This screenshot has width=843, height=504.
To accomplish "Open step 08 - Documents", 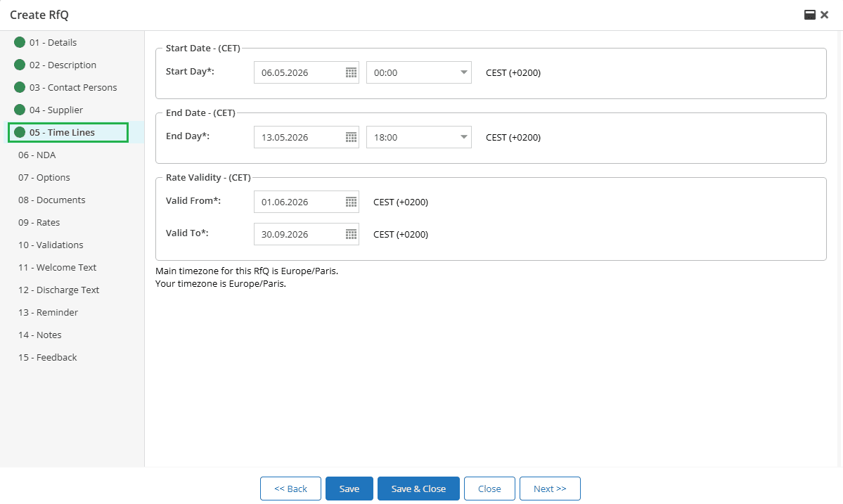I will pyautogui.click(x=51, y=200).
